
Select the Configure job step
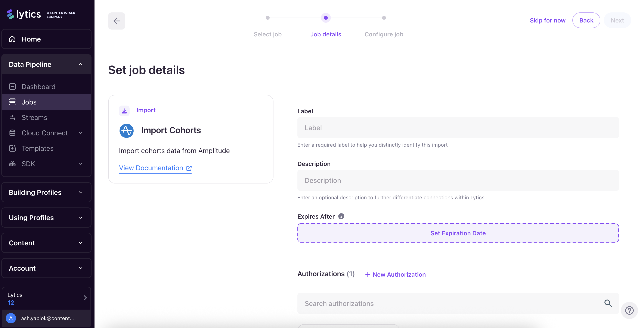[x=384, y=34]
